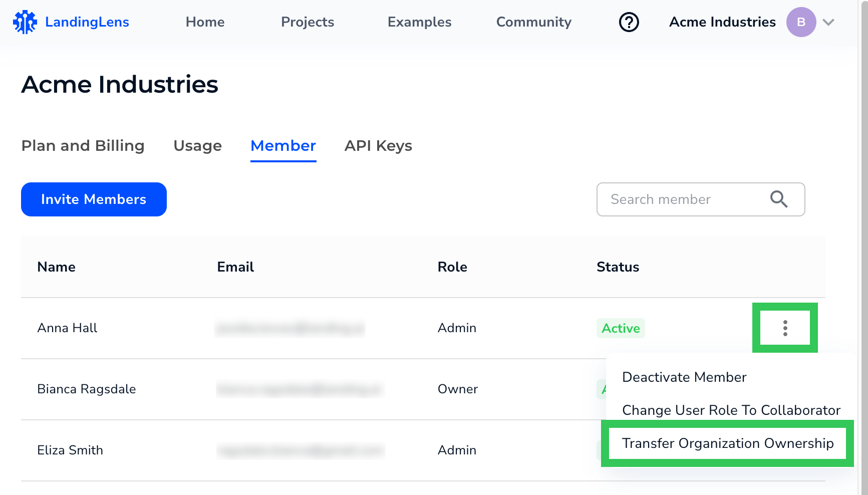868x495 pixels.
Task: Click the Name column header
Action: tap(56, 267)
